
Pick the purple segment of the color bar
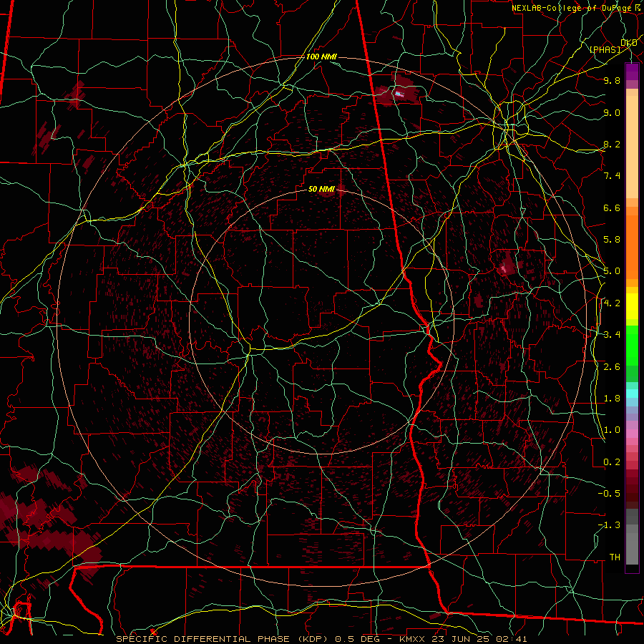632,72
